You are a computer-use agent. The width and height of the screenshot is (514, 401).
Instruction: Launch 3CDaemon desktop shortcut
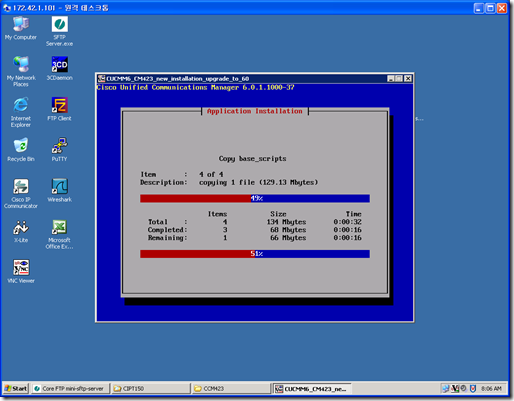pos(60,68)
